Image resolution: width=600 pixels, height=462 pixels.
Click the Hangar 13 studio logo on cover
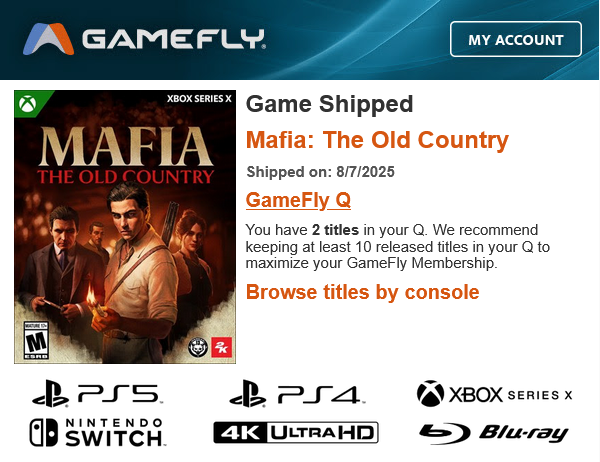tap(198, 348)
